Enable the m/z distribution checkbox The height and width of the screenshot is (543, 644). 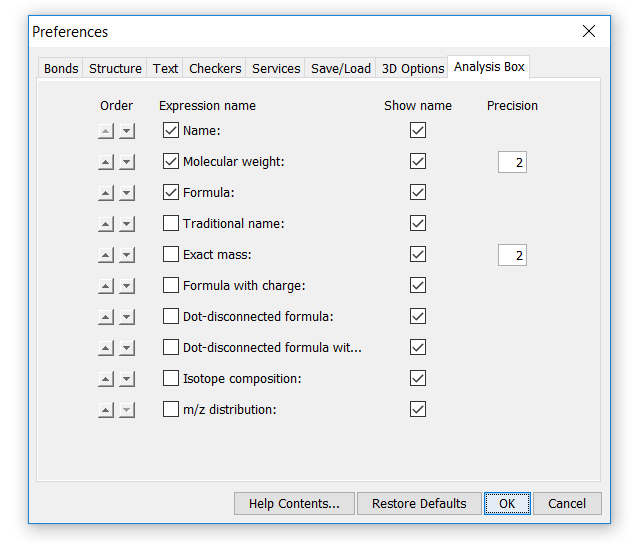click(x=171, y=409)
